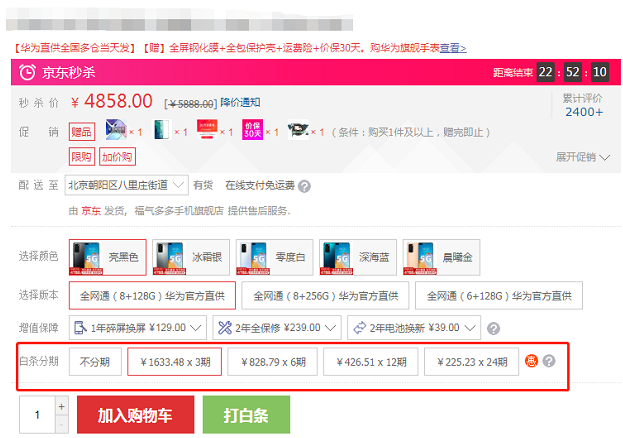This screenshot has width=623, height=438.
Task: Select the 亮黑色 color option
Action: [108, 257]
